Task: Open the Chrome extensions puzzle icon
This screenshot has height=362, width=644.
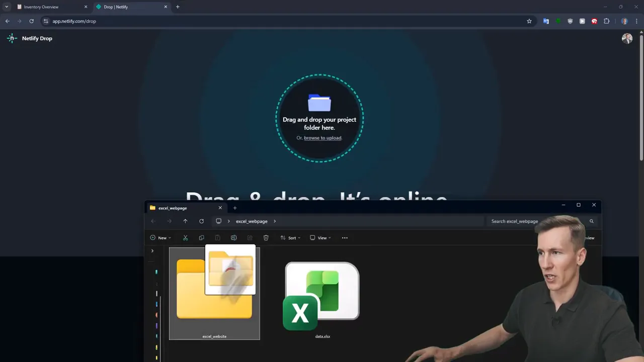Action: click(607, 21)
